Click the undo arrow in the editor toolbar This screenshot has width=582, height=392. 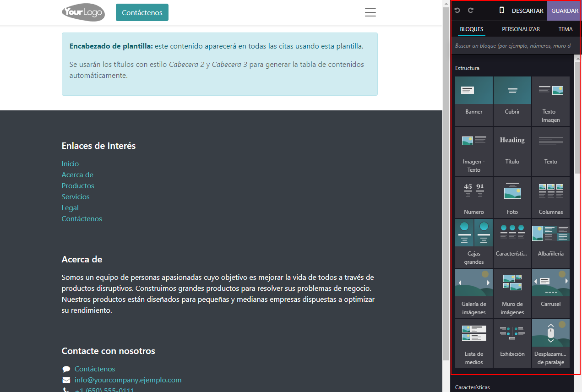[457, 10]
